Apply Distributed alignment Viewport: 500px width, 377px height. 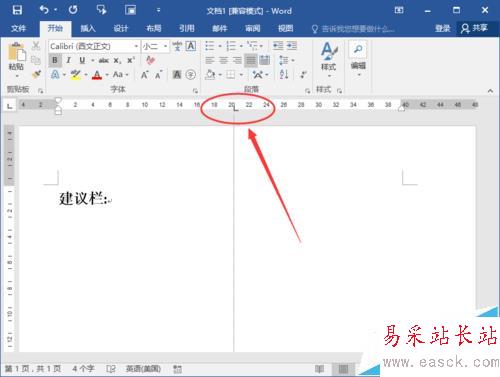tap(265, 60)
